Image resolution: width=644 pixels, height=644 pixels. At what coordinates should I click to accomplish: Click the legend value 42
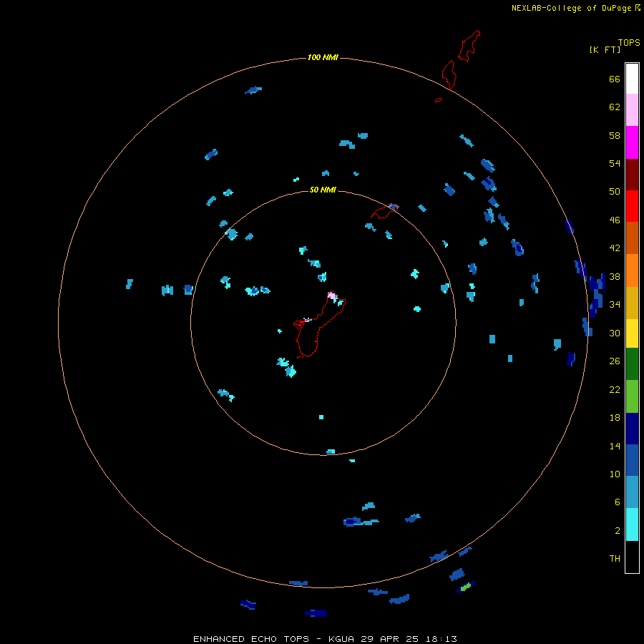tap(615, 248)
